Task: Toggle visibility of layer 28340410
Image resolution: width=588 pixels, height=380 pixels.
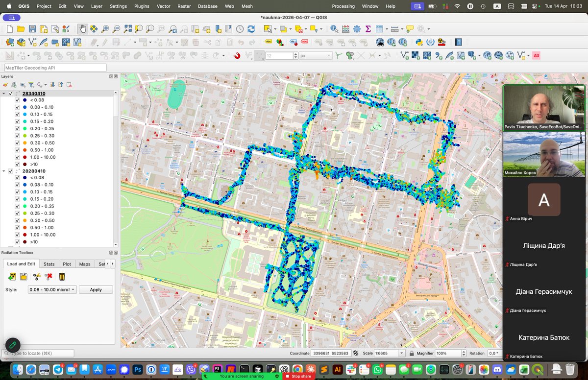Action: point(11,94)
